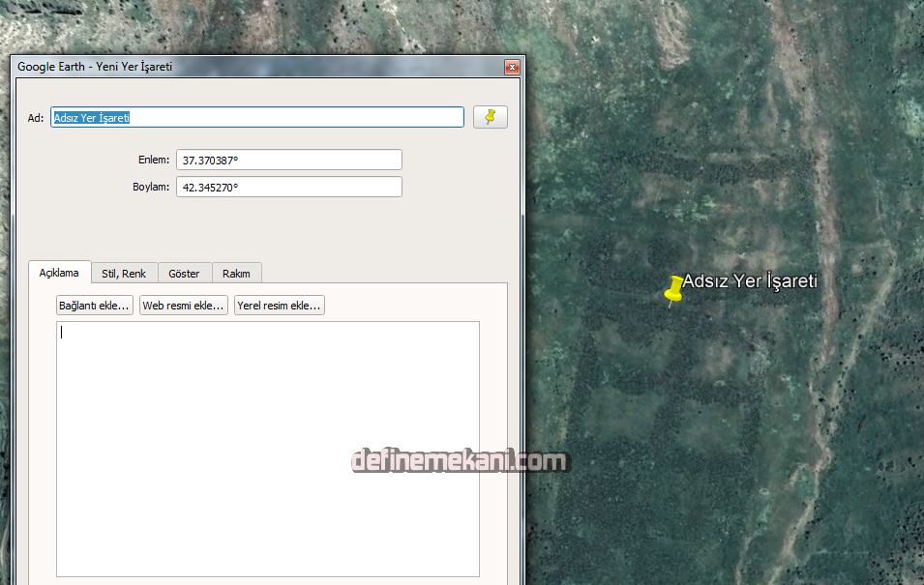Focus the Boylam longitude field
Screen dimensions: 924x585
(288, 187)
